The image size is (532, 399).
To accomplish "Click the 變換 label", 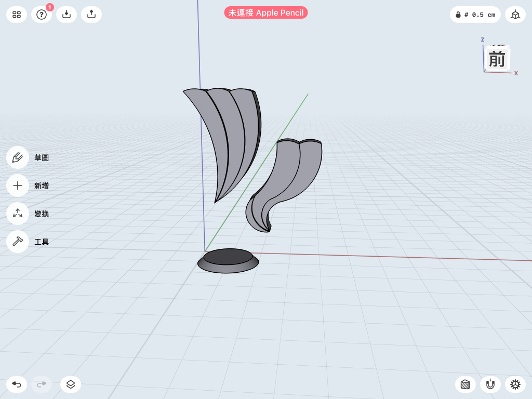I will coord(42,214).
